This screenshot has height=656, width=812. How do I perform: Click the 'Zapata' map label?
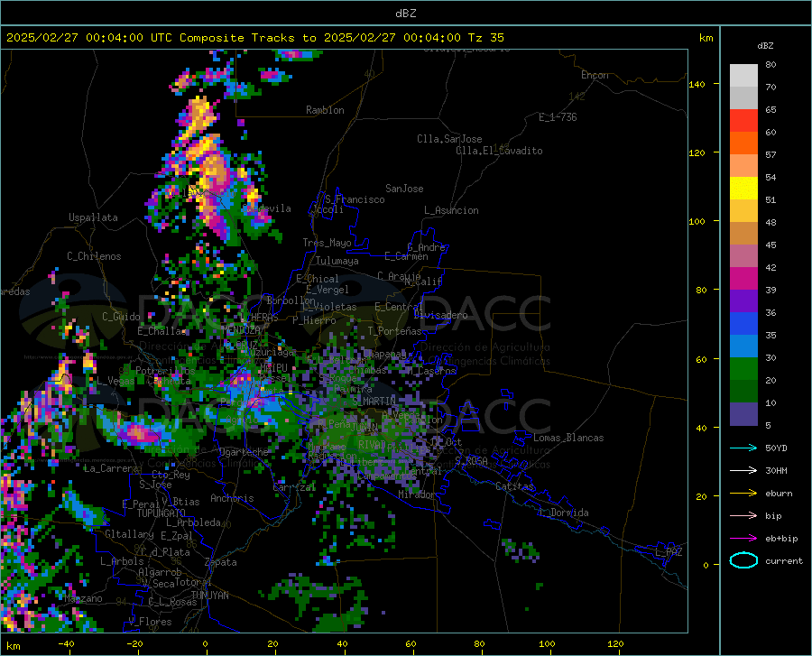221,562
